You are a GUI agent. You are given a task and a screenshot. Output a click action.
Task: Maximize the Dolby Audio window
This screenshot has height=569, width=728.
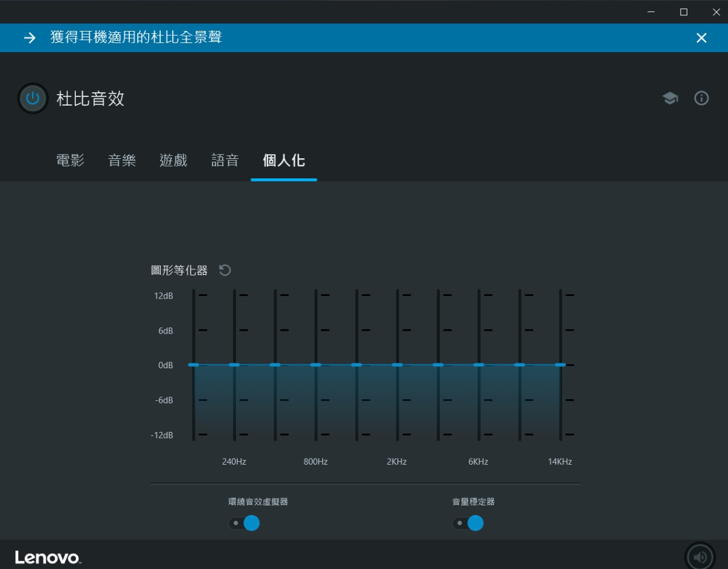coord(684,12)
